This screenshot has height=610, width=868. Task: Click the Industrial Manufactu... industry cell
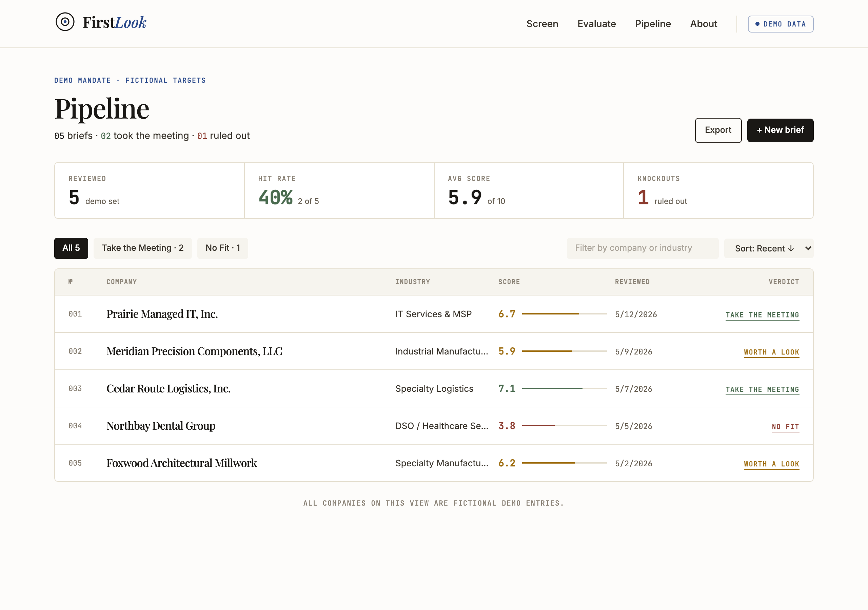click(441, 351)
